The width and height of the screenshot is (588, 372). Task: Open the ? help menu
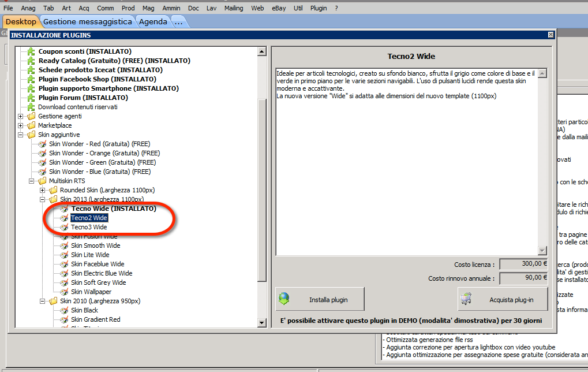pyautogui.click(x=336, y=8)
